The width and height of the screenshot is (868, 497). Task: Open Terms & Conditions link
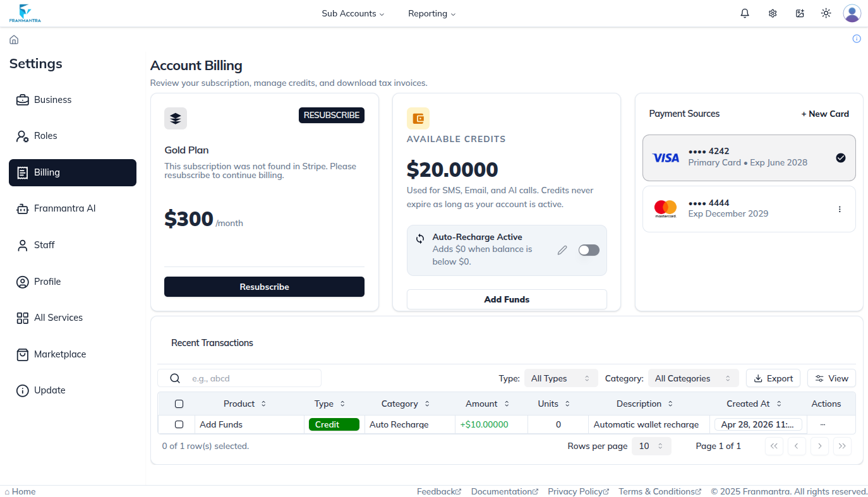point(660,491)
